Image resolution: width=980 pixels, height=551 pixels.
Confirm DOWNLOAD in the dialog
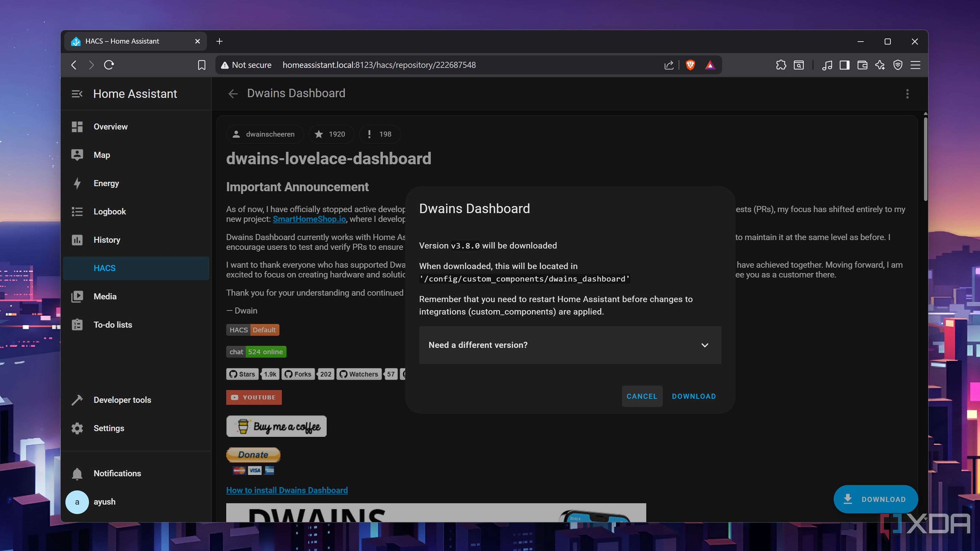point(694,396)
